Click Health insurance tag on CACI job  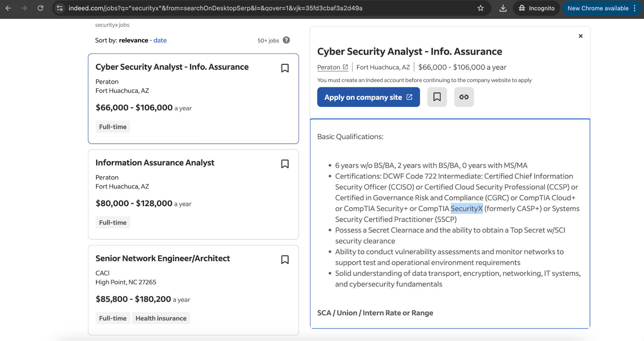(161, 318)
